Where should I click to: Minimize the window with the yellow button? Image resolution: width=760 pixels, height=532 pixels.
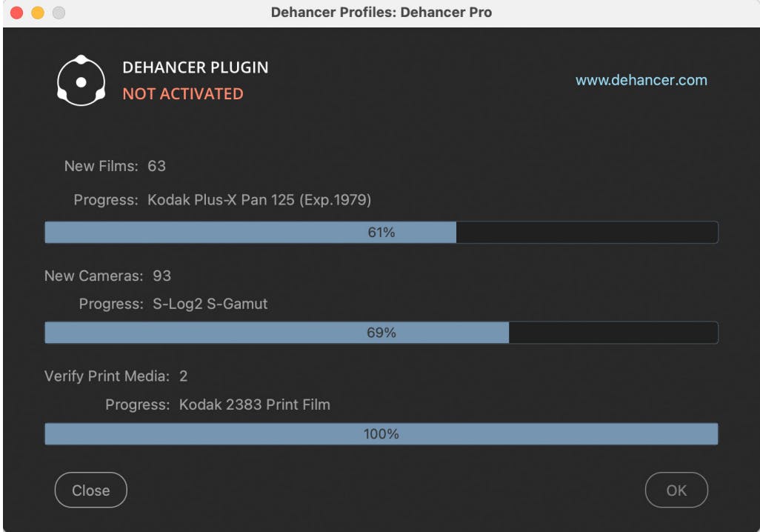(x=37, y=13)
